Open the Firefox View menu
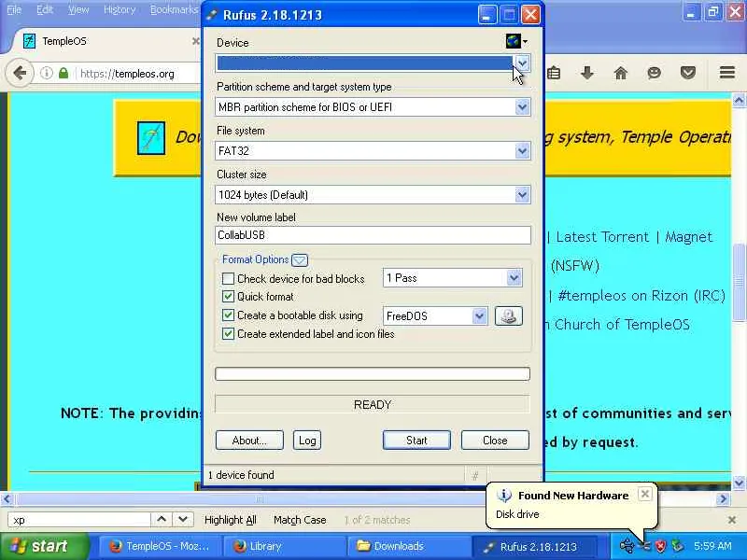The width and height of the screenshot is (747, 560). (x=78, y=10)
